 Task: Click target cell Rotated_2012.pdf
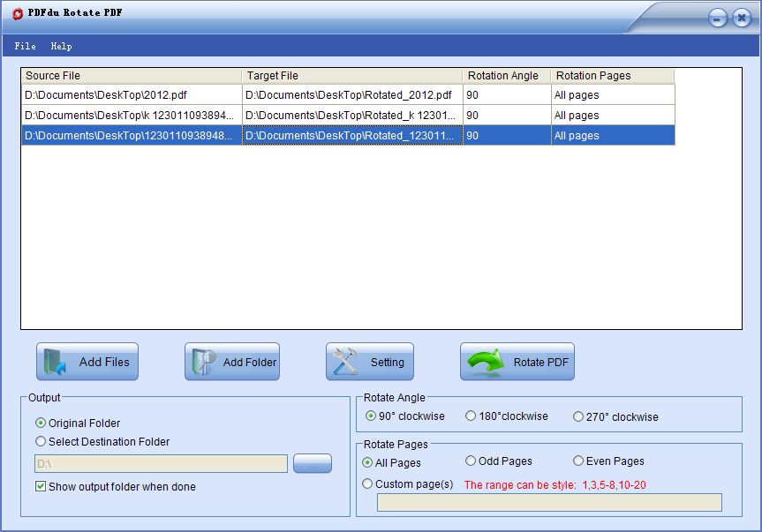pos(352,94)
